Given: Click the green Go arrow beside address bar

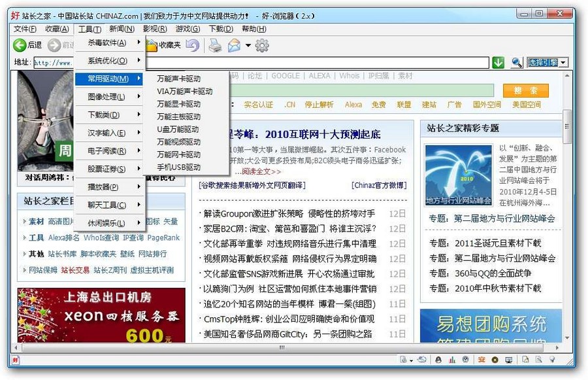Looking at the screenshot, I should 498,62.
